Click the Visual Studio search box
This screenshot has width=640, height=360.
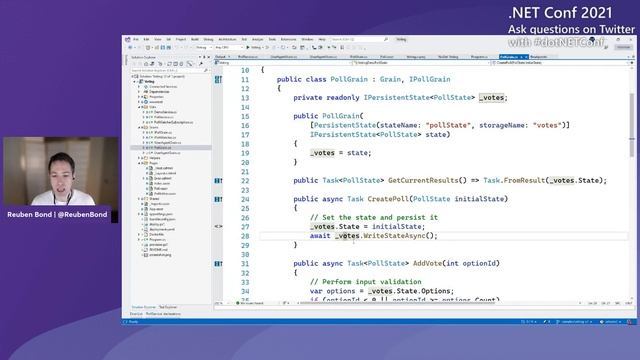(x=359, y=40)
